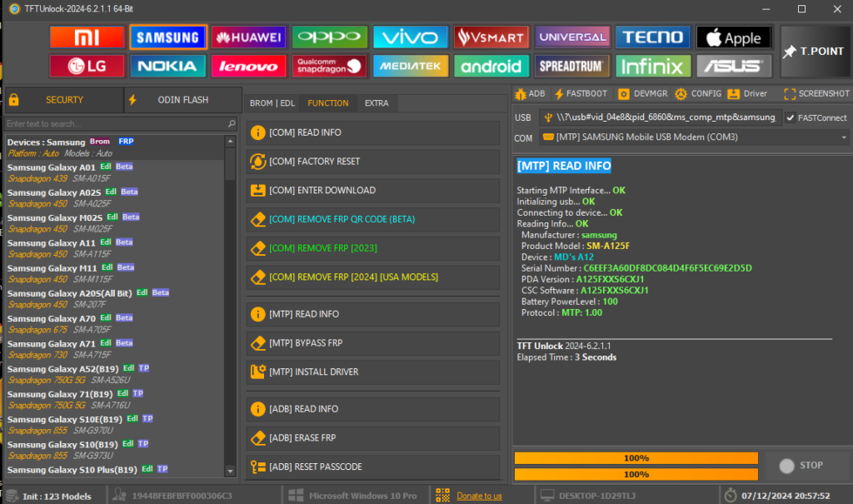Run [COM] REMOVE FRP [2024] [USA MODELS]
The image size is (853, 504).
point(372,277)
